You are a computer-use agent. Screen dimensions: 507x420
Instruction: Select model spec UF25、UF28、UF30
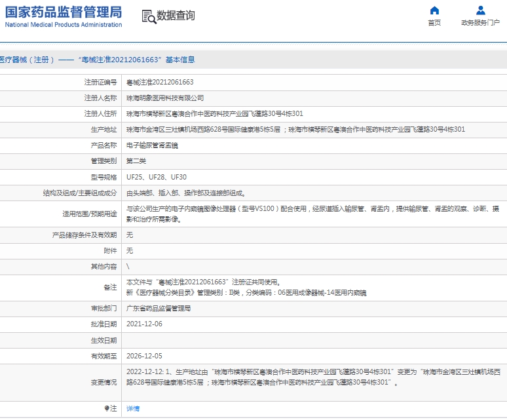point(157,177)
